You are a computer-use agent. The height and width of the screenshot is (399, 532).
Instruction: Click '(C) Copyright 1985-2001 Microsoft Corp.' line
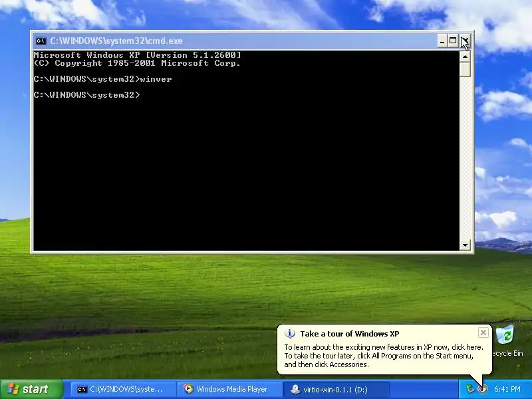coord(137,63)
